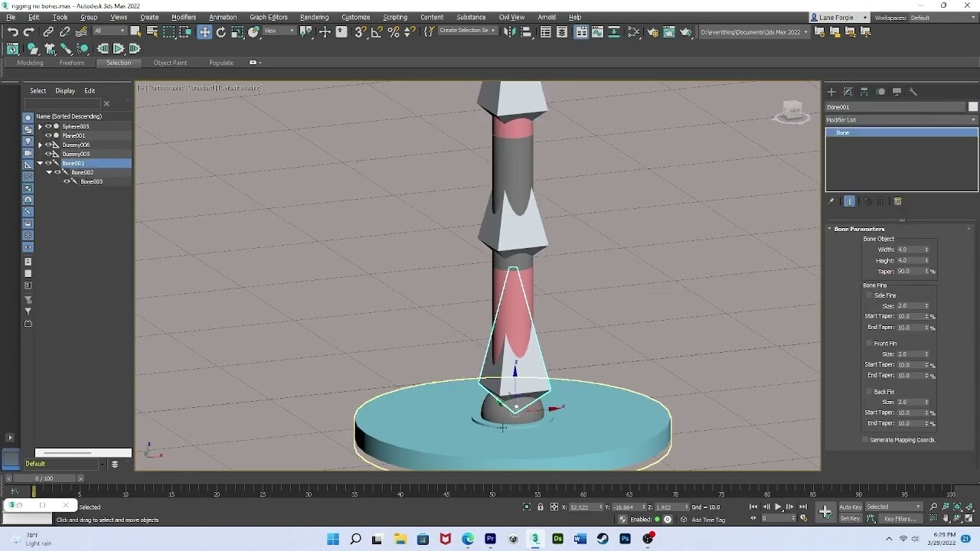Click the Bone001 object color swatch

(x=973, y=107)
